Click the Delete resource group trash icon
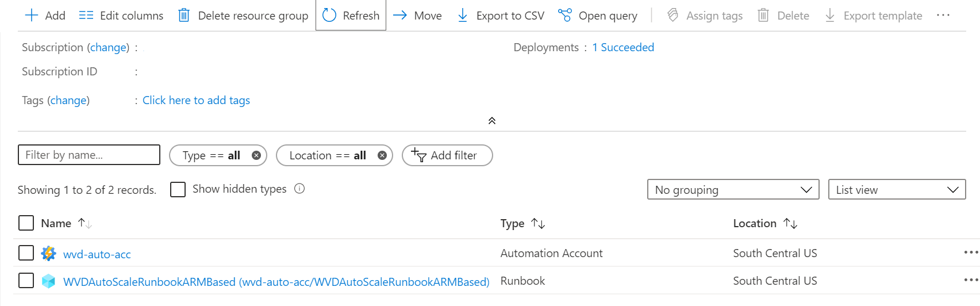 pos(184,16)
